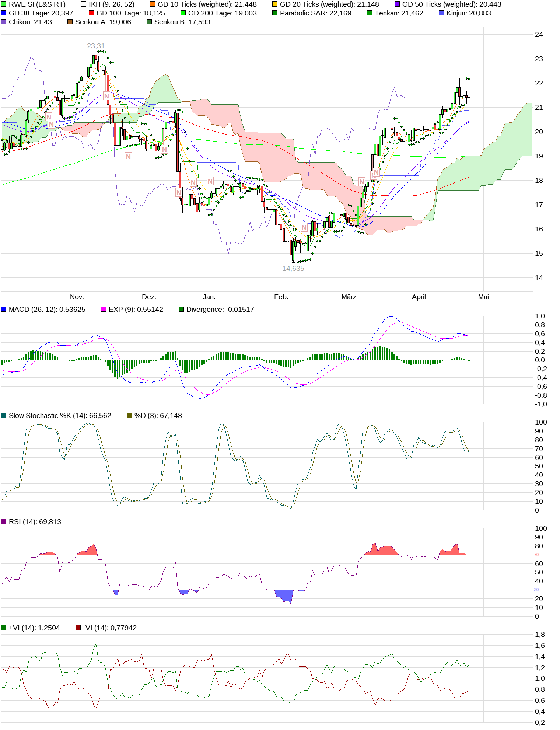Select the 'Dez.' month axis label

tap(149, 297)
